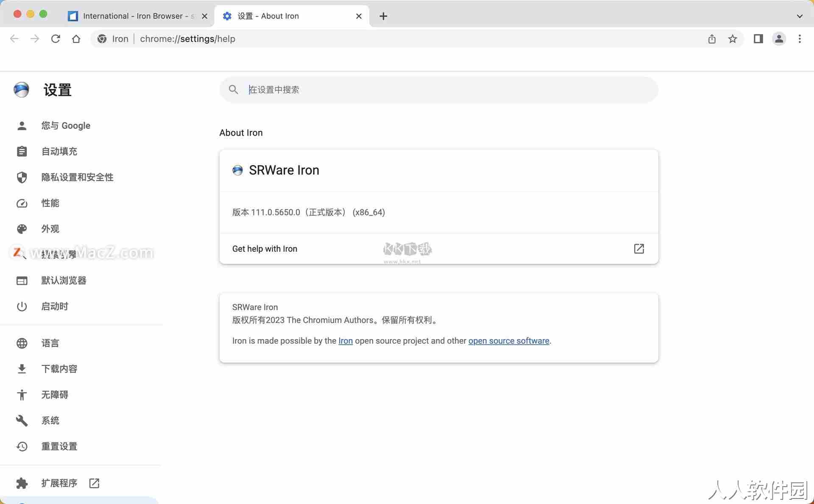Click the magnifier icon in settings search
Screen dimensions: 814x504
click(x=233, y=89)
